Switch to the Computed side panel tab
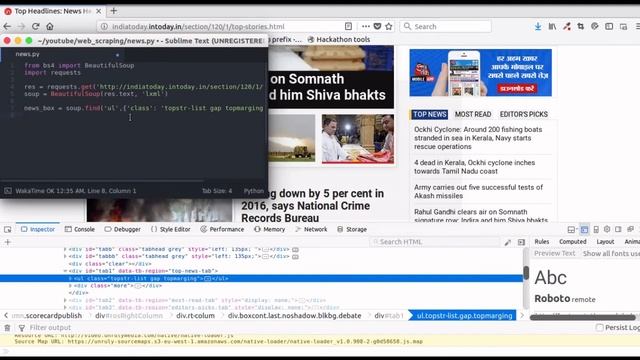Screen dimensions: 640x360 tap(572, 242)
